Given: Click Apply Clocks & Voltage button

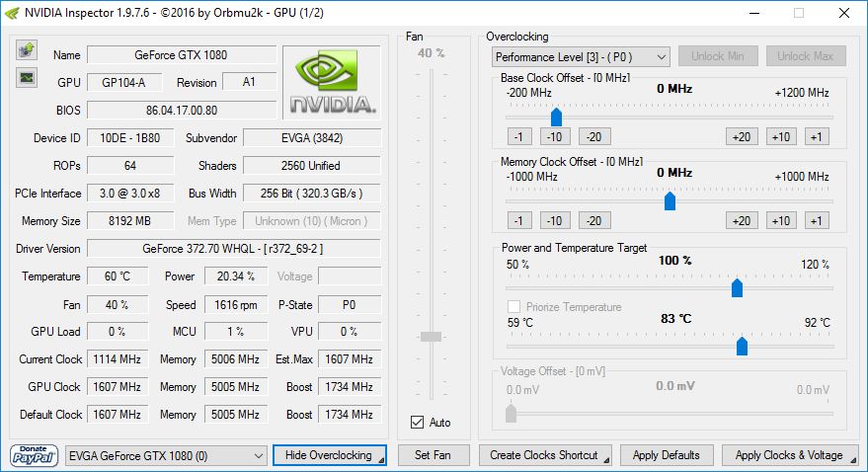Looking at the screenshot, I should 790,455.
